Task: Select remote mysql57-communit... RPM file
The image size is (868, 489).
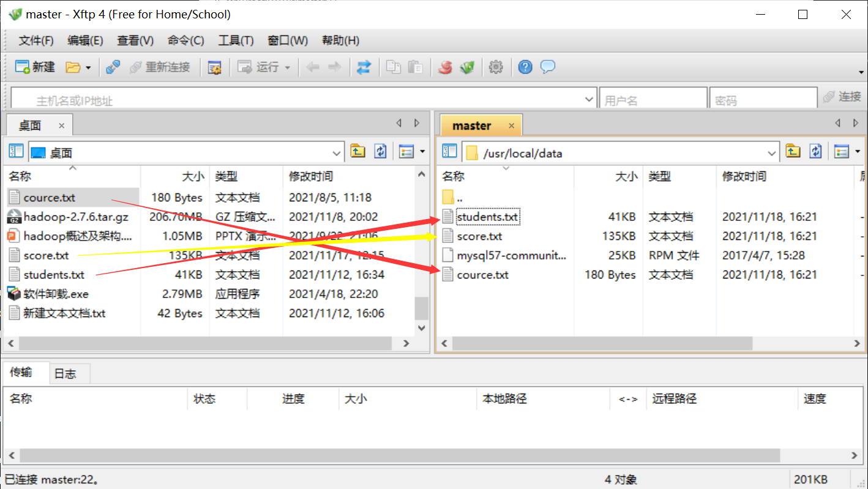Action: coord(503,255)
